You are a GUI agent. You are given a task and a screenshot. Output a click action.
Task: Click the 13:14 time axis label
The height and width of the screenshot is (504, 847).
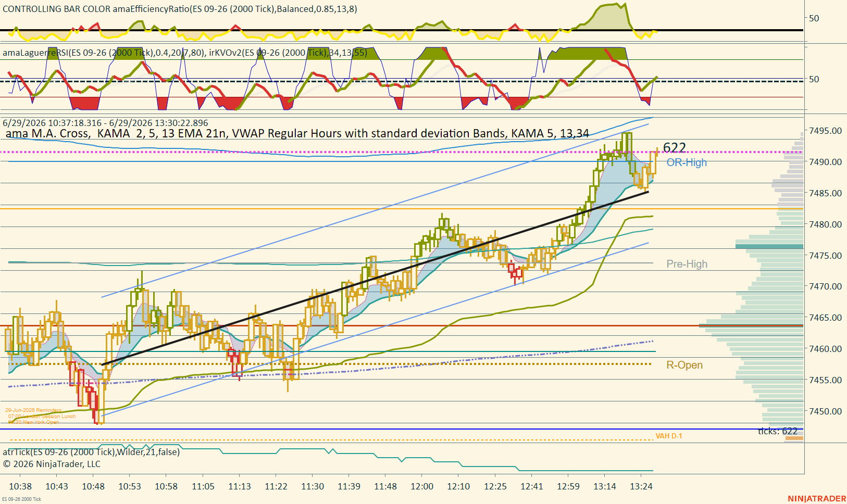coord(605,486)
